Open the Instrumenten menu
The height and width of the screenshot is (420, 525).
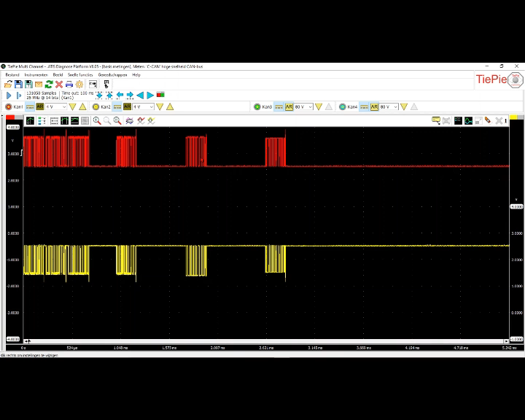coord(36,74)
